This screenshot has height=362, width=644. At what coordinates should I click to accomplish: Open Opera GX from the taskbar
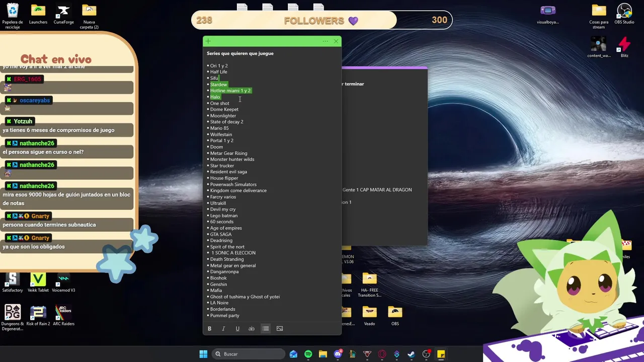point(382,354)
